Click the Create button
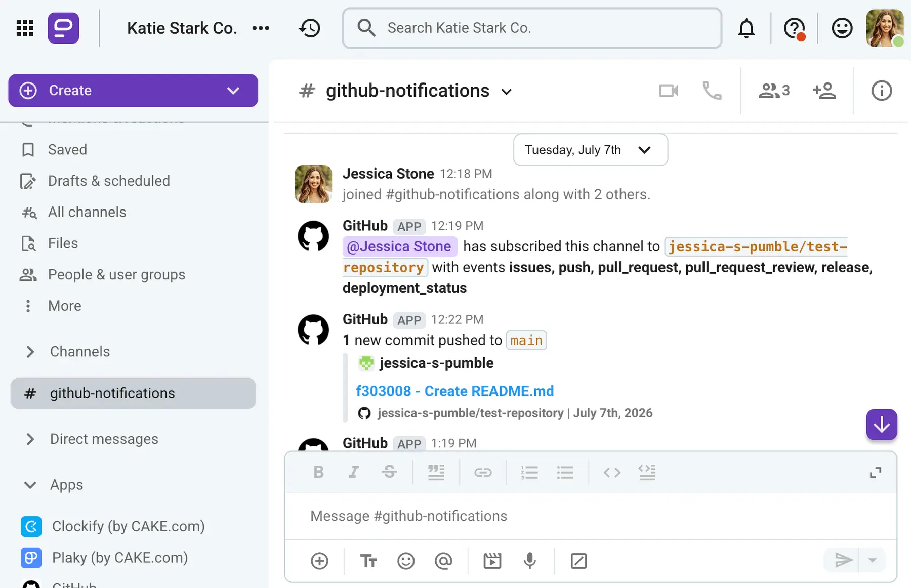The width and height of the screenshot is (911, 588). coord(133,91)
